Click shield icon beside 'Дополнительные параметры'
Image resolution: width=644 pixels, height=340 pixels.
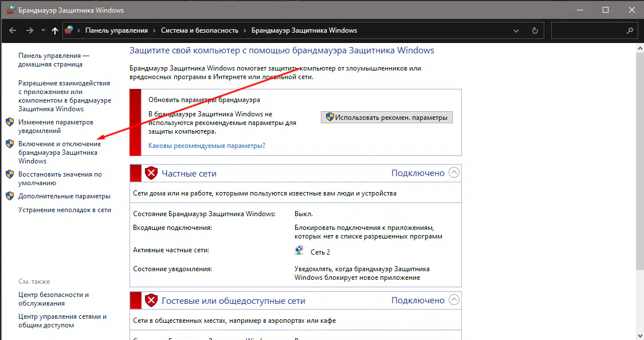(10, 196)
